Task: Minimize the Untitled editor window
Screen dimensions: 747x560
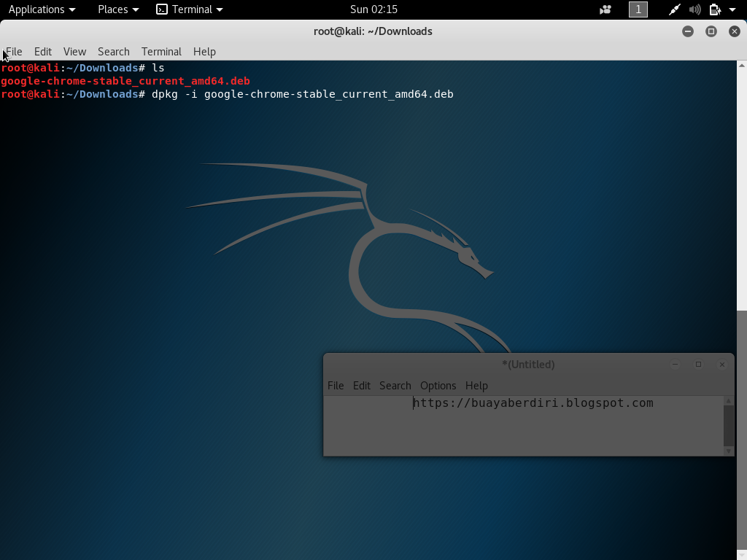Action: click(675, 365)
